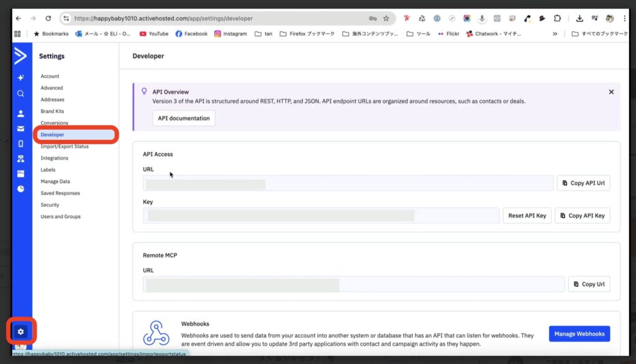This screenshot has height=364, width=636.
Task: Go to Users and Groups settings
Action: pyautogui.click(x=60, y=217)
